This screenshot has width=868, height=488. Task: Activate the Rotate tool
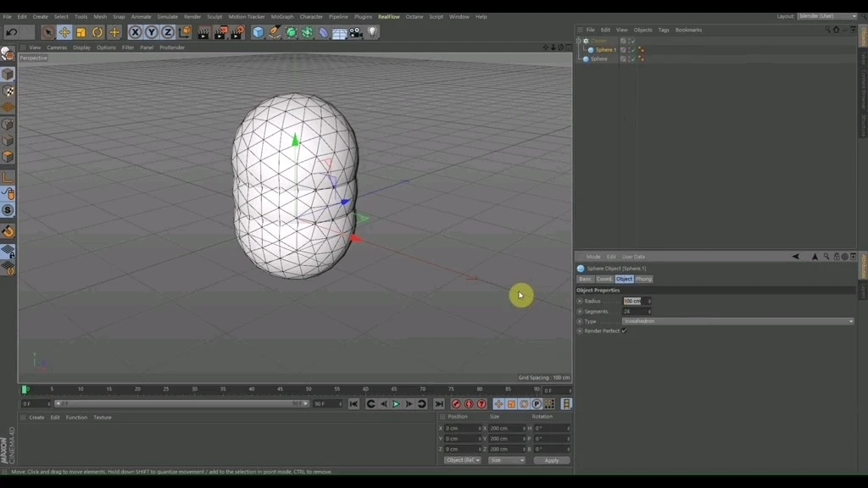point(97,32)
